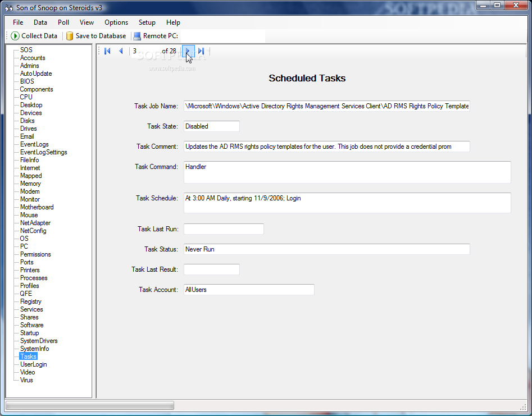Viewport: 532px width, 416px height.
Task: Click the bottom status progress bar
Action: point(90,405)
